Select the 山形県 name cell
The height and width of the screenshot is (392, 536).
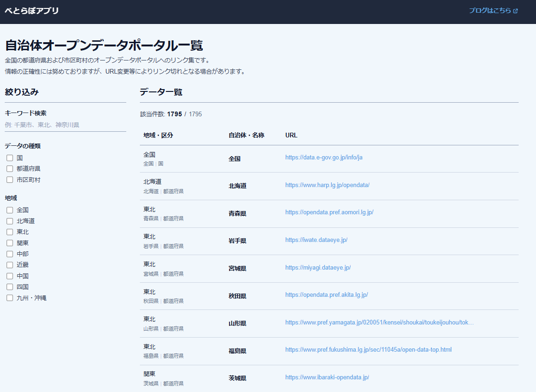(237, 324)
